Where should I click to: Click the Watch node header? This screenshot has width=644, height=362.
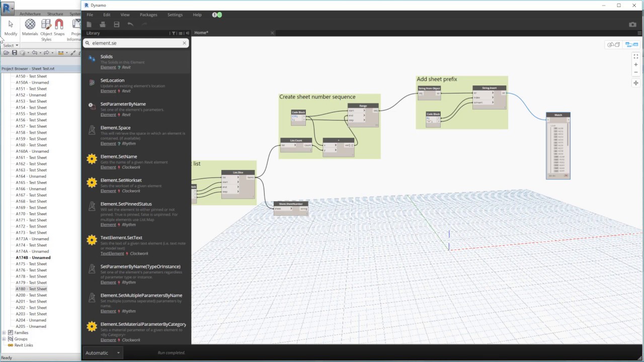pos(558,115)
